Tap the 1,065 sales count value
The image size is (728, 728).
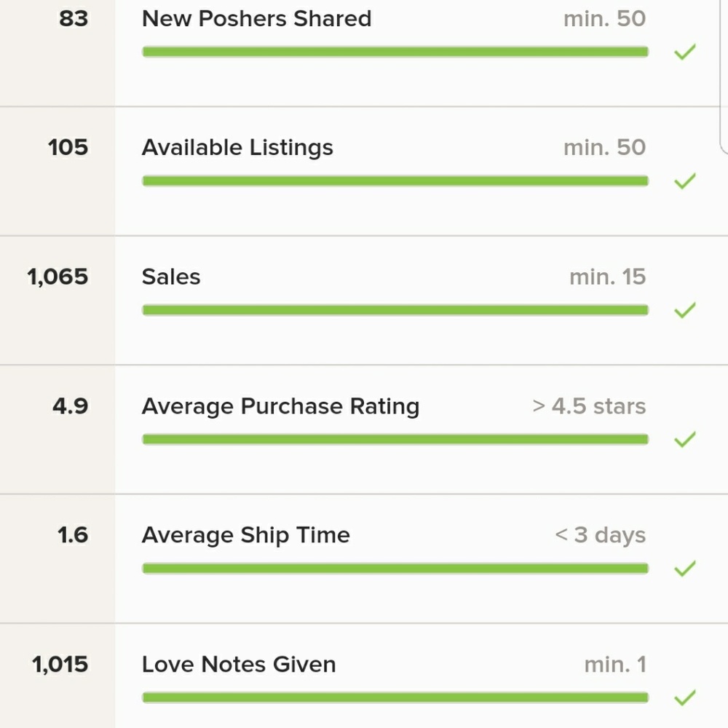tap(58, 277)
